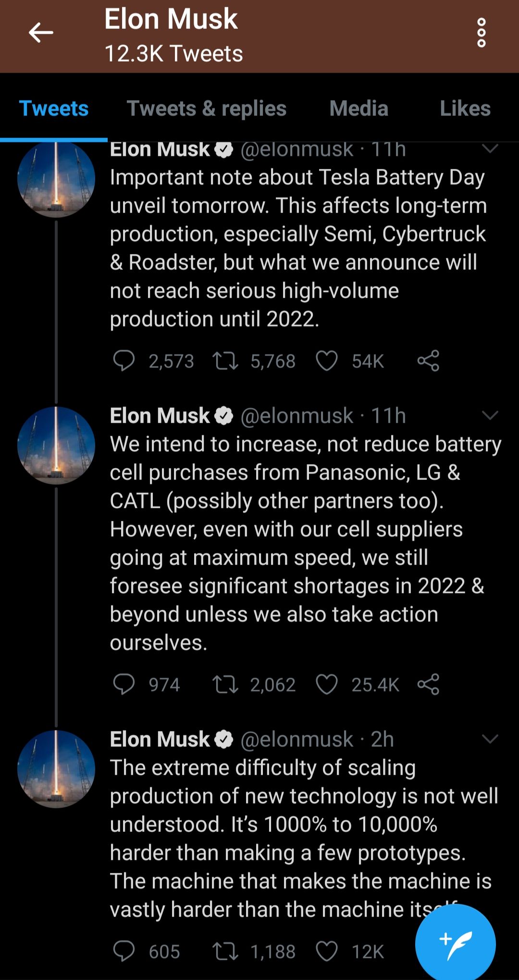This screenshot has width=519, height=980.
Task: Open chevron menu on cell purchases tweet
Action: [490, 415]
